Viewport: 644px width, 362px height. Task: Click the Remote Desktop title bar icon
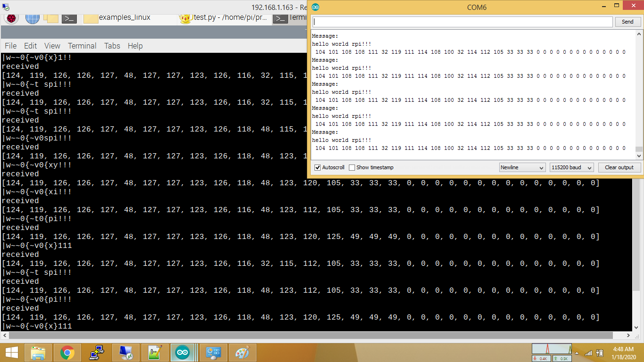pos(5,7)
